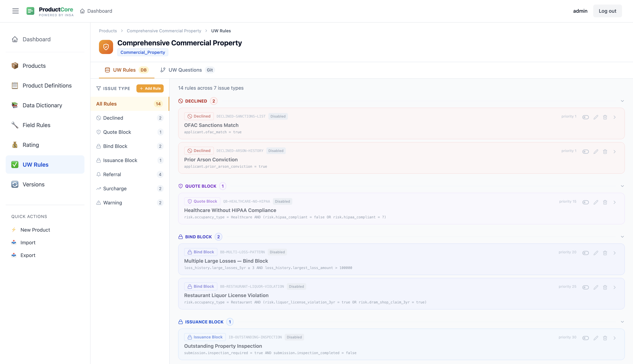
Task: Delete the Prior Arson Conviction rule
Action: tap(605, 151)
